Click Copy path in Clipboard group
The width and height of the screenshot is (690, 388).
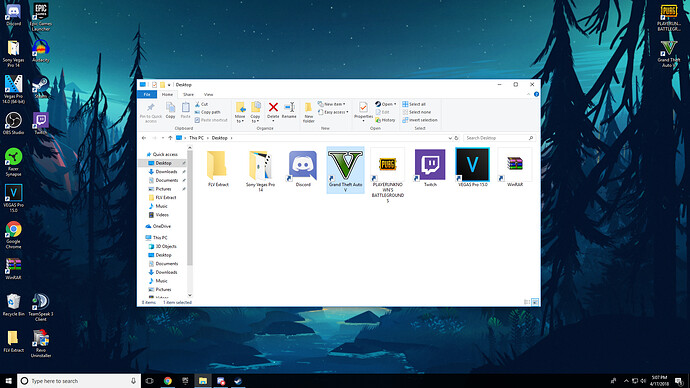click(207, 112)
